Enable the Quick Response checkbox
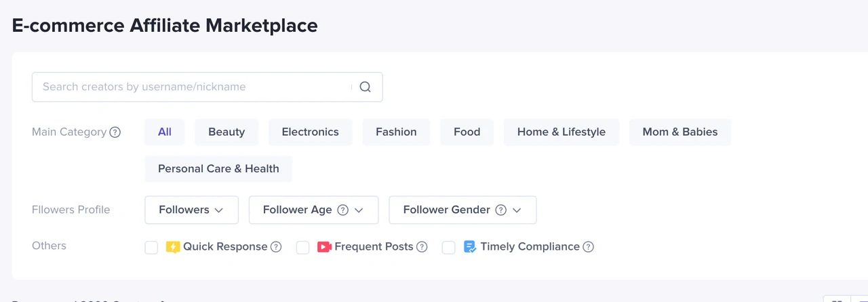The width and height of the screenshot is (868, 302). tap(151, 248)
